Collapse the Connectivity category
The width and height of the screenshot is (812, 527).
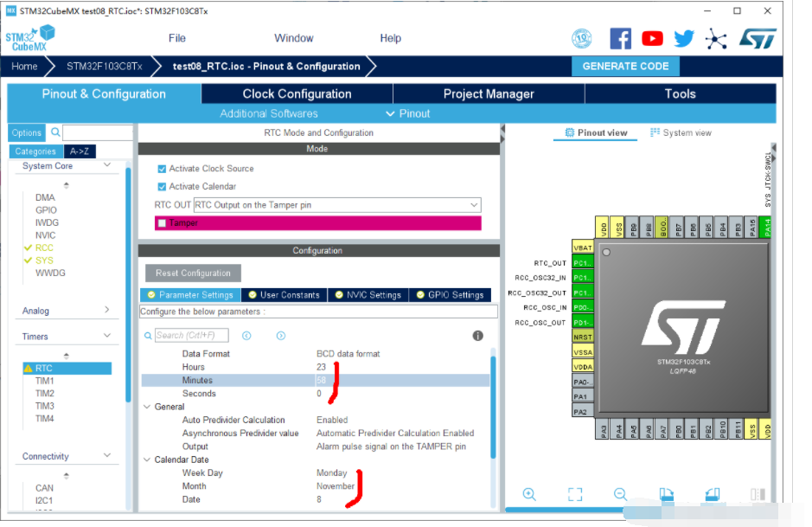click(x=107, y=455)
